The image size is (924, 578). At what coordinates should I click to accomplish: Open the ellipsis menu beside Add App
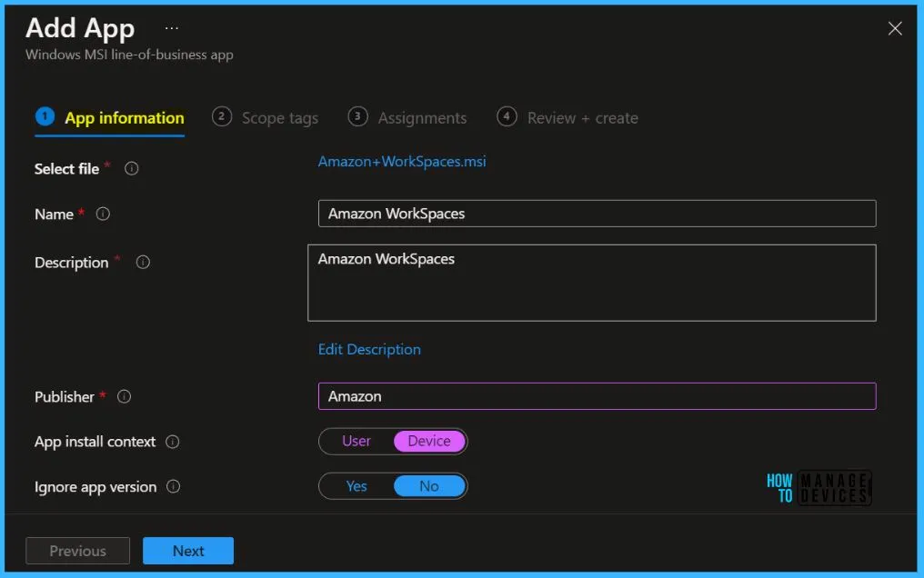pos(172,27)
